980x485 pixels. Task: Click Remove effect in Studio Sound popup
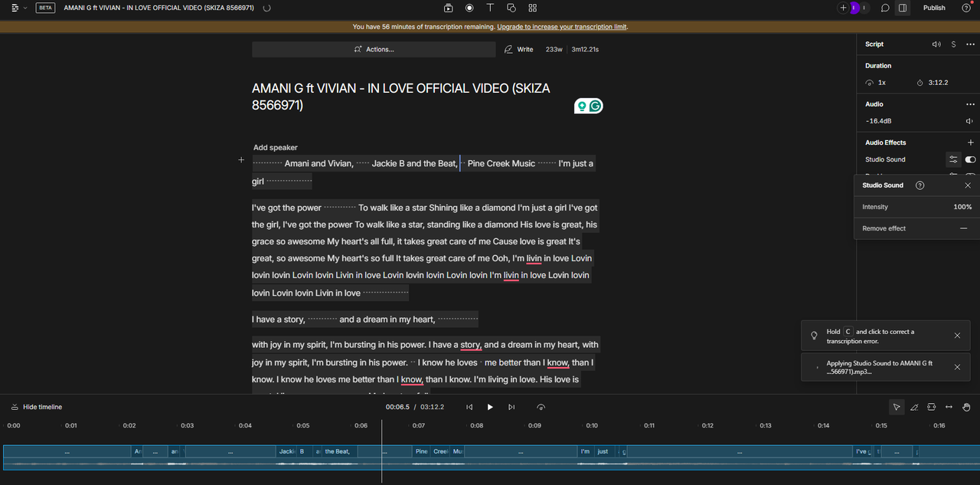coord(916,228)
